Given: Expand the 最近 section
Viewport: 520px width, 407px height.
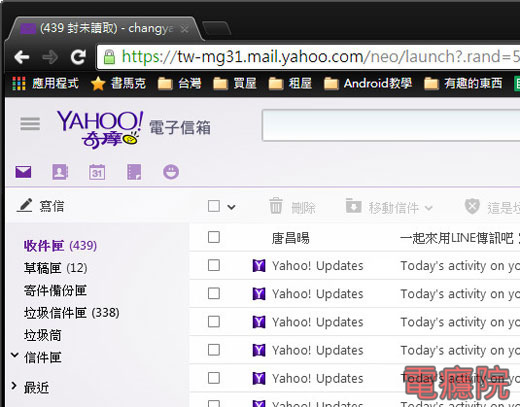Looking at the screenshot, I should point(14,386).
